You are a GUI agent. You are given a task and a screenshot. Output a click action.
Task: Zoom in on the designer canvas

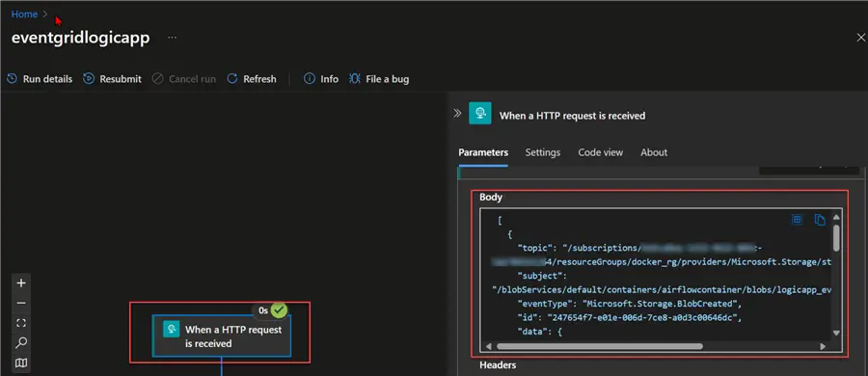[21, 283]
